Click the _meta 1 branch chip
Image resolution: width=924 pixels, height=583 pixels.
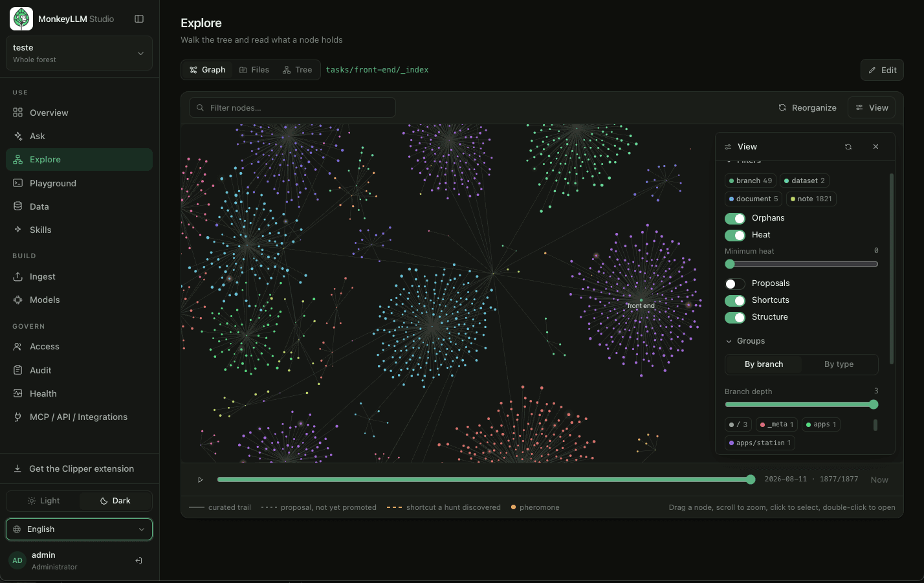(776, 424)
